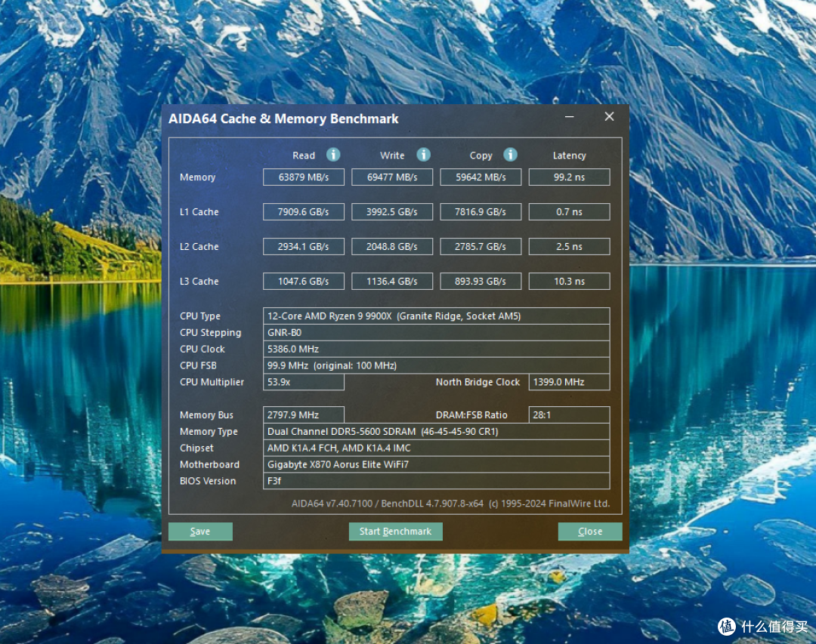The image size is (816, 644).
Task: Click the Memory row label
Action: click(197, 177)
